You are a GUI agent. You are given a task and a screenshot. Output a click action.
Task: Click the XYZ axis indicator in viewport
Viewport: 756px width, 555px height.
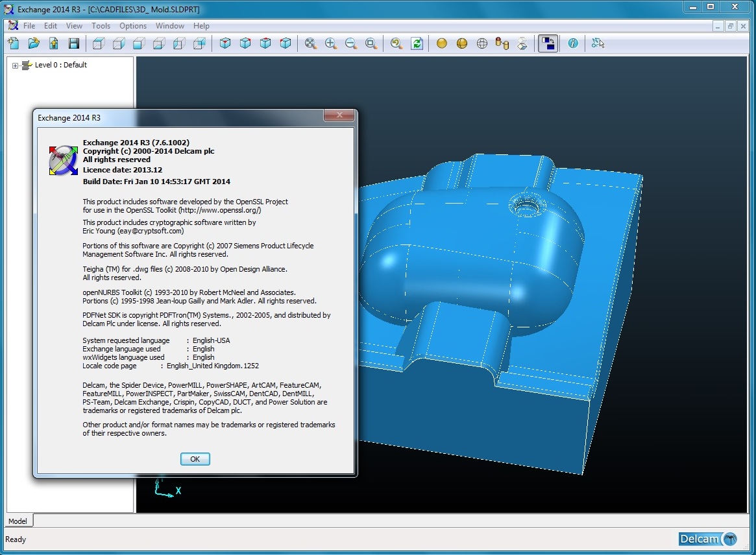[167, 488]
